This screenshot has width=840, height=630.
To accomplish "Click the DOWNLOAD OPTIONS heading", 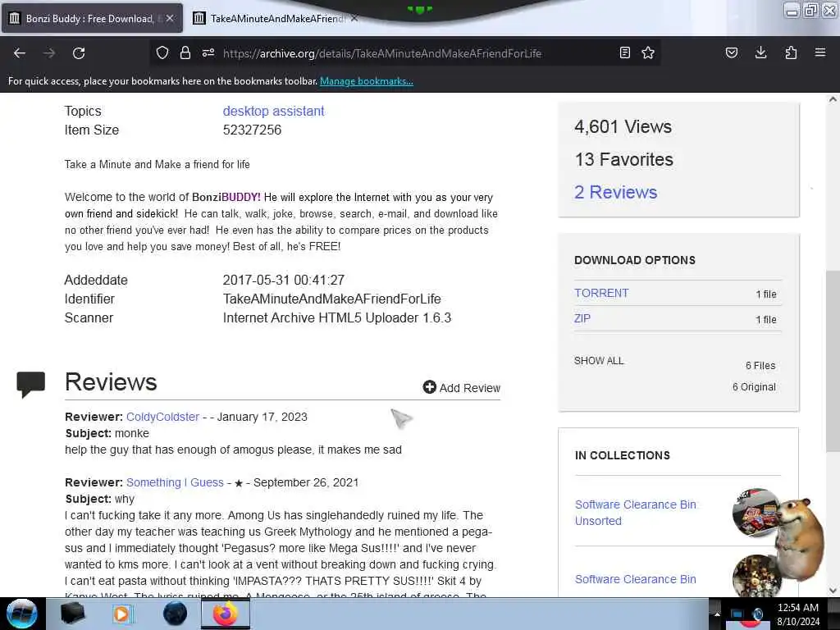I will [635, 260].
